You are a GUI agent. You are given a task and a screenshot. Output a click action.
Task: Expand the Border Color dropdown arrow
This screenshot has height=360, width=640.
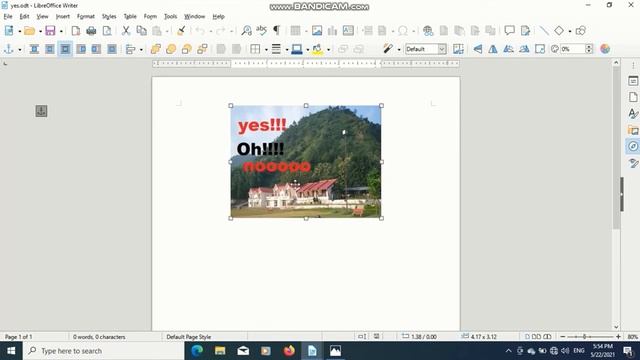[307, 50]
